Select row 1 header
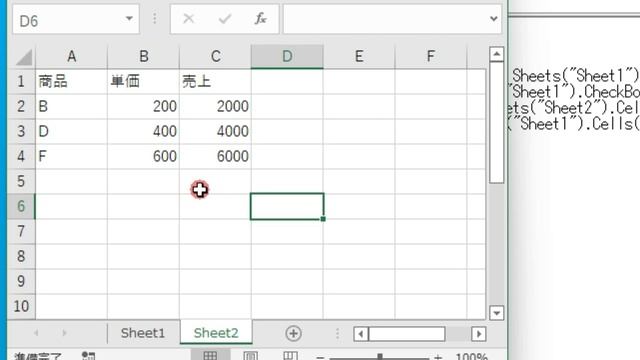The width and height of the screenshot is (640, 360). (21, 82)
